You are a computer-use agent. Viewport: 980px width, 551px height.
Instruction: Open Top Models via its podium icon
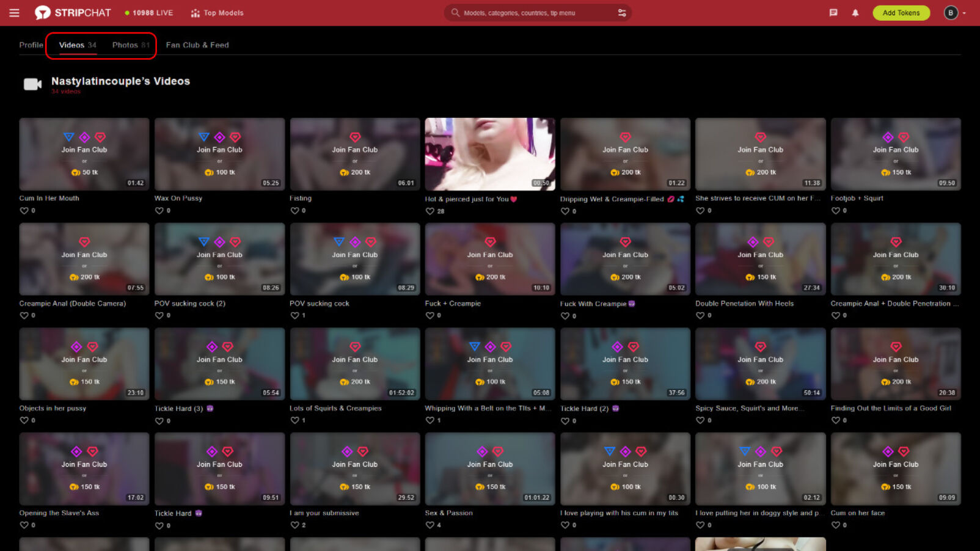194,12
